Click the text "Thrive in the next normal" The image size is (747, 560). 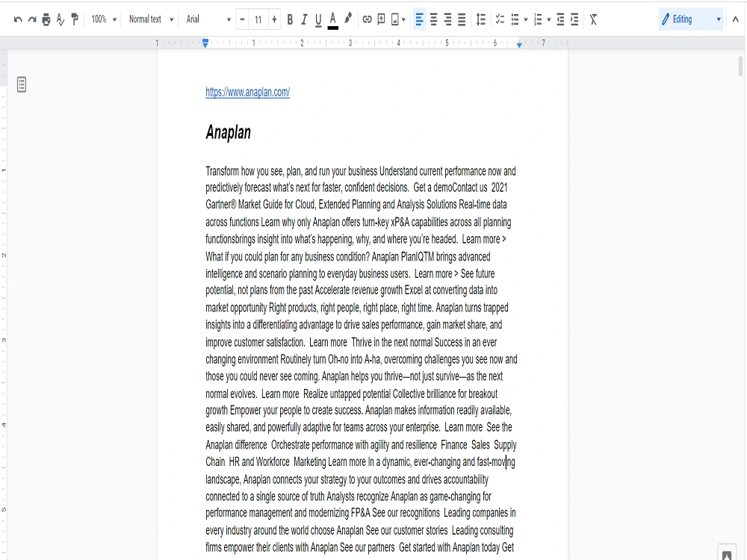coord(391,343)
